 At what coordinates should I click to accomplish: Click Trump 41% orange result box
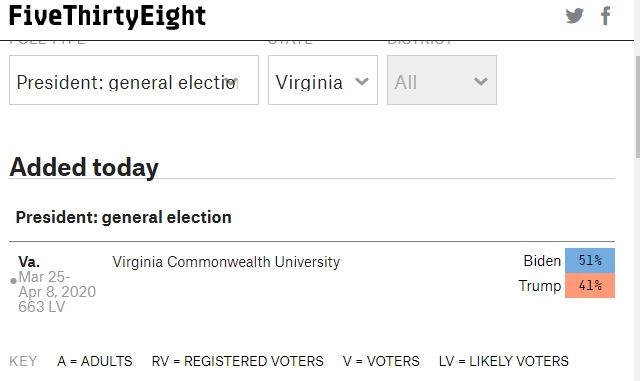[590, 285]
